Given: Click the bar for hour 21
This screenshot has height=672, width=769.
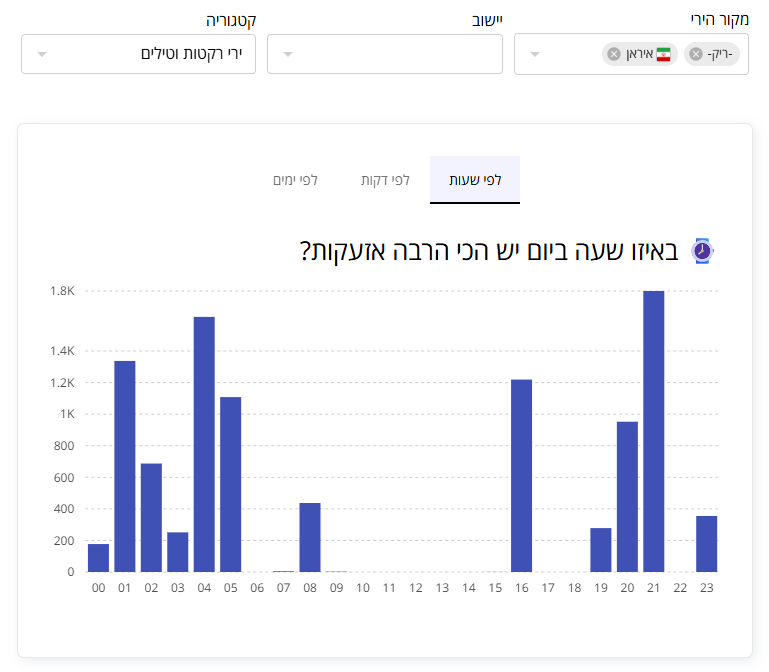Looking at the screenshot, I should point(653,431).
